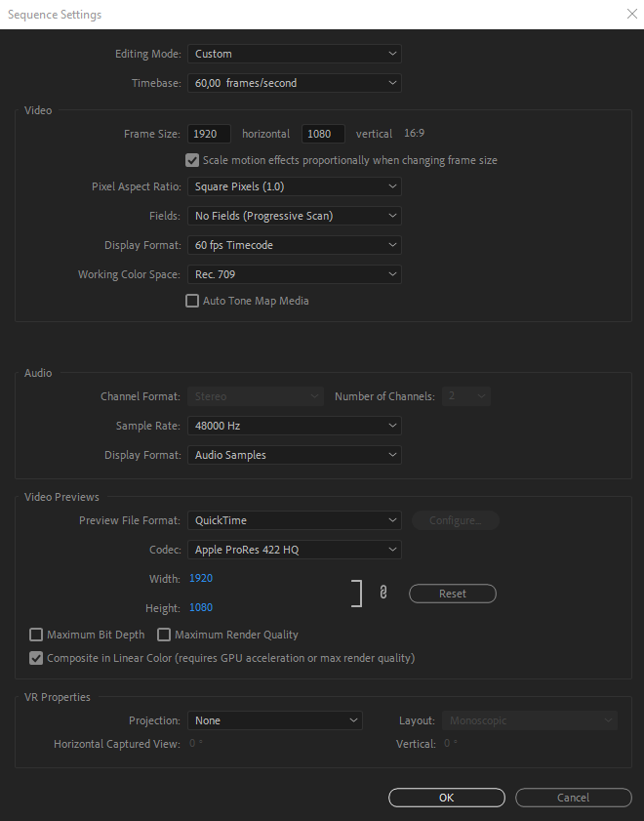Disable Composite in Linear Color

point(36,658)
